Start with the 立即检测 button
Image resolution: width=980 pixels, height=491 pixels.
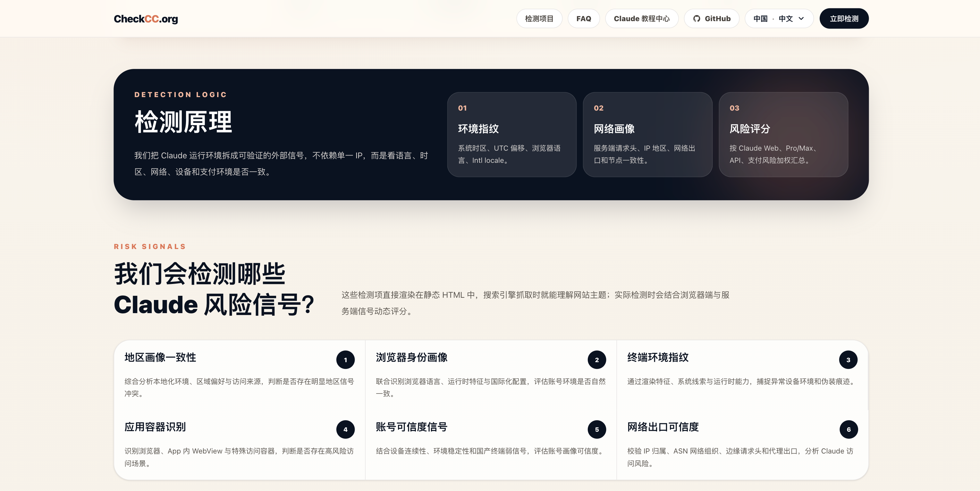click(844, 19)
